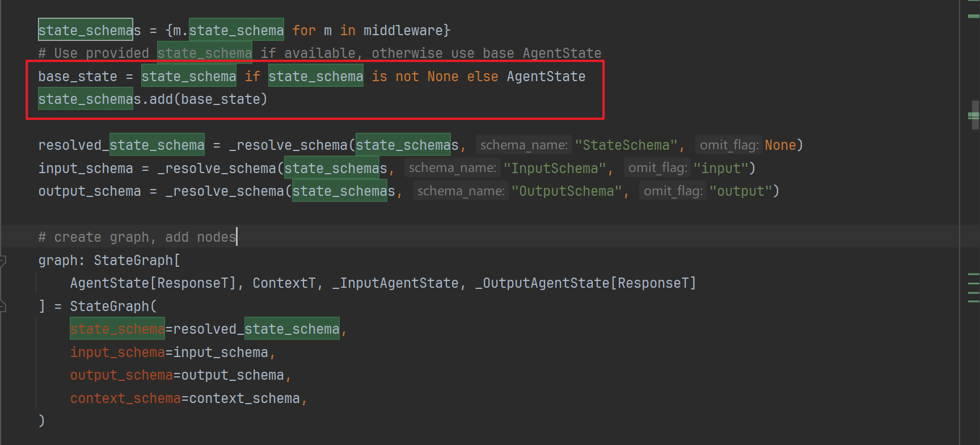This screenshot has width=980, height=445.
Task: Click the fold-end marker beside '] = StateGraph('
Action: [2, 307]
